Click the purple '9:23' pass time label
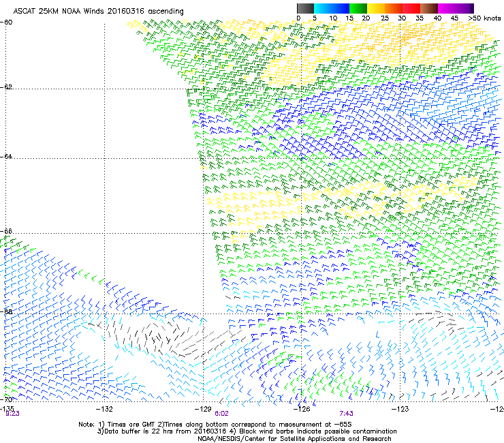 (12, 414)
